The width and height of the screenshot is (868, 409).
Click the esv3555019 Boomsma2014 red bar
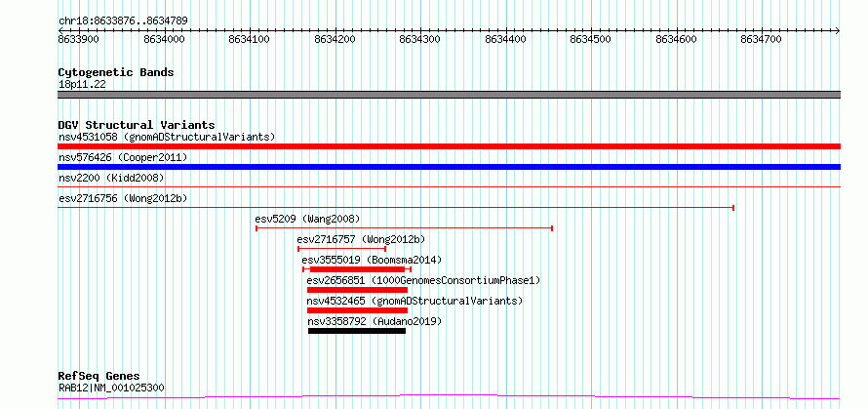coord(357,269)
